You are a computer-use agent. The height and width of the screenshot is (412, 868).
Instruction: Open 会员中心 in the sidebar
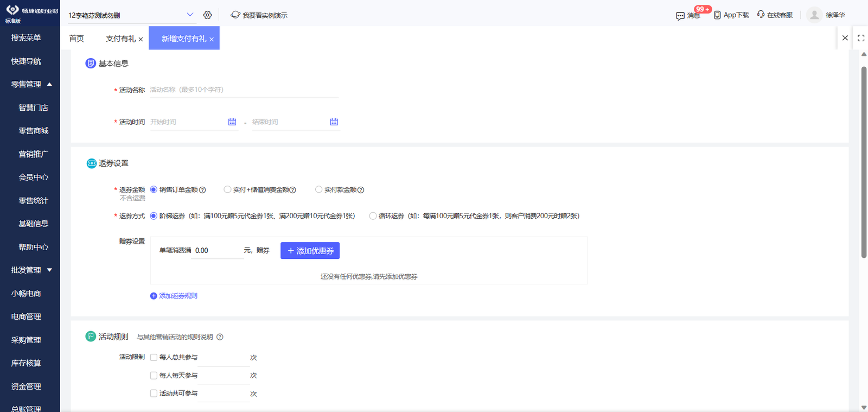tap(33, 177)
